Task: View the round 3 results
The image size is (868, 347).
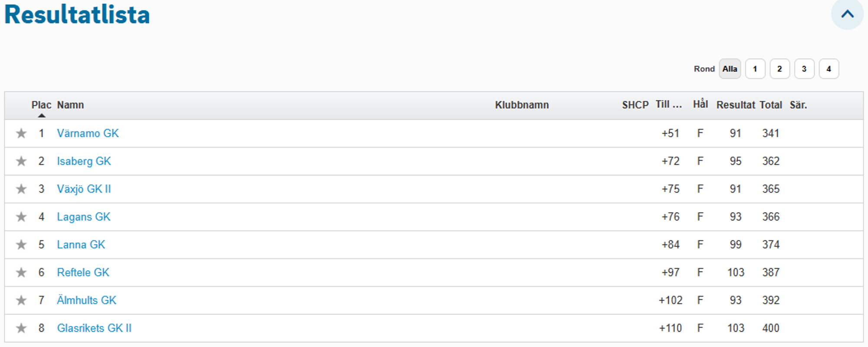Action: (x=804, y=69)
